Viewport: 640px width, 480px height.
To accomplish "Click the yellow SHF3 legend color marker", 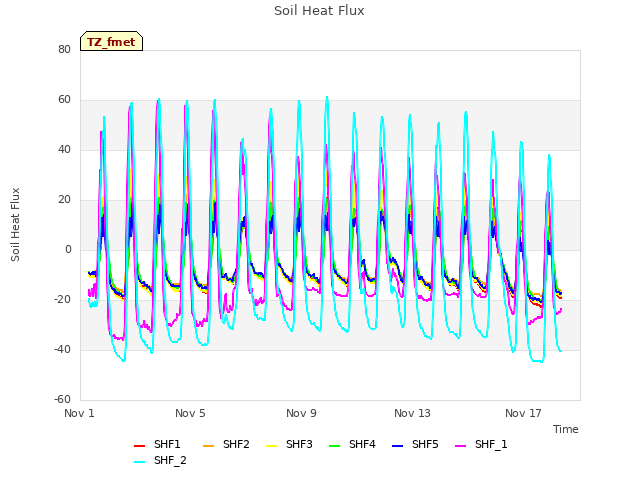I will click(x=271, y=446).
